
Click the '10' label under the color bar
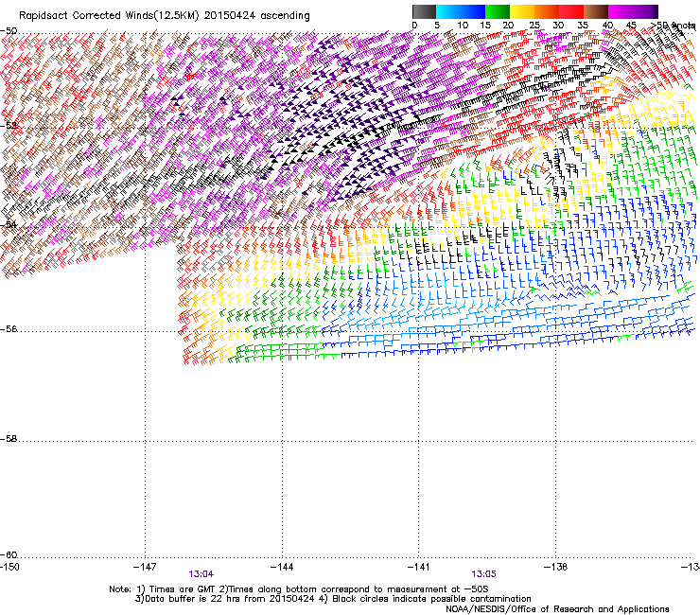coord(463,26)
